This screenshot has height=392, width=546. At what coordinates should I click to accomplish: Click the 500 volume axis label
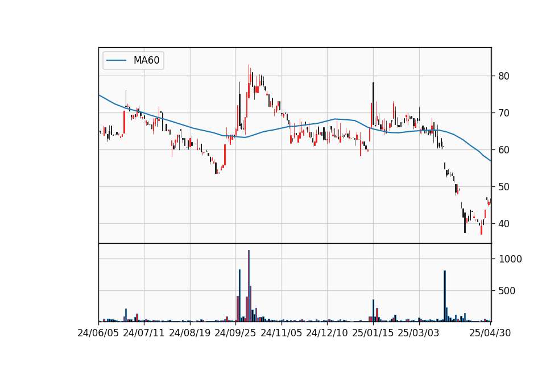tap(507, 291)
